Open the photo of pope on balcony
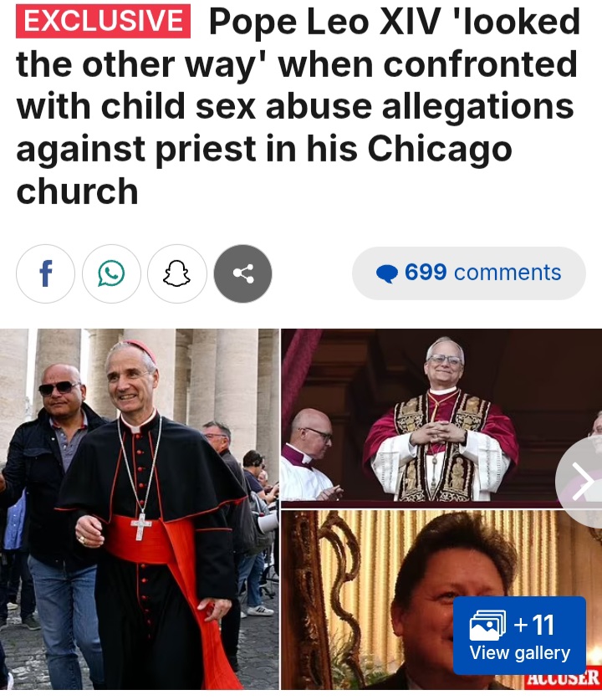The width and height of the screenshot is (602, 700). click(x=441, y=417)
